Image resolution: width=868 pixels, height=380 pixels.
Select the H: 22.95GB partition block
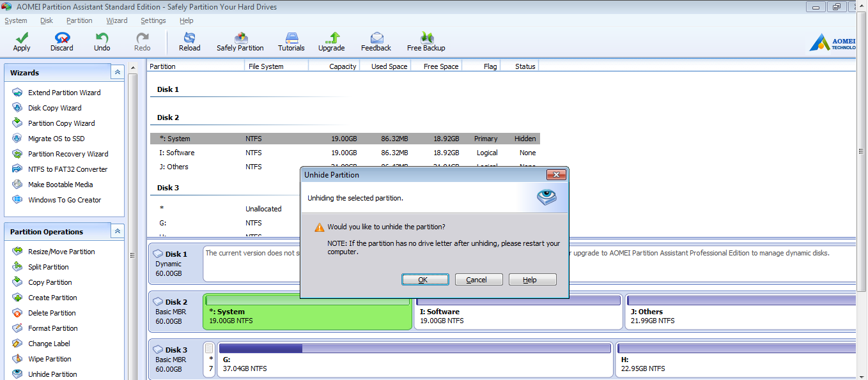tap(737, 360)
